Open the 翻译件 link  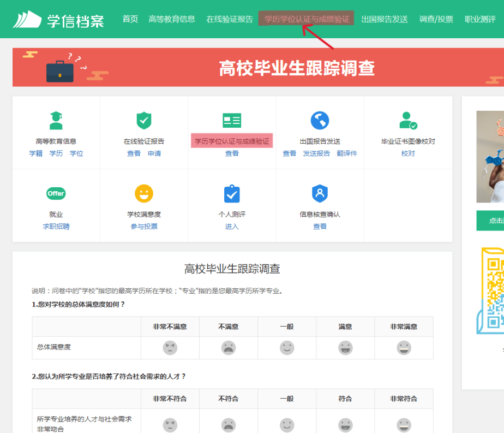pos(347,153)
